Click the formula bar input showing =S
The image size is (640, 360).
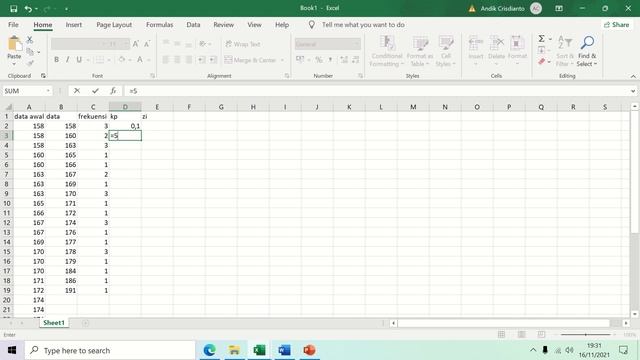click(378, 91)
